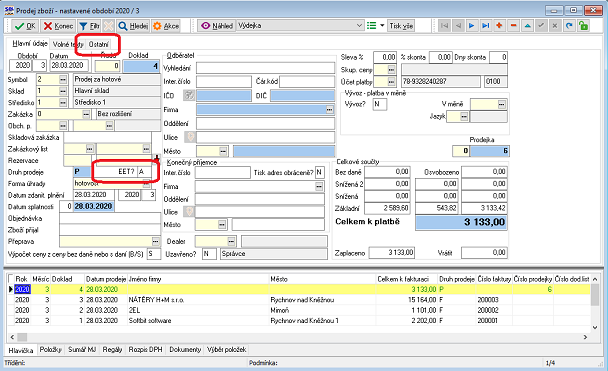Click the Objednávka input field

110,218
